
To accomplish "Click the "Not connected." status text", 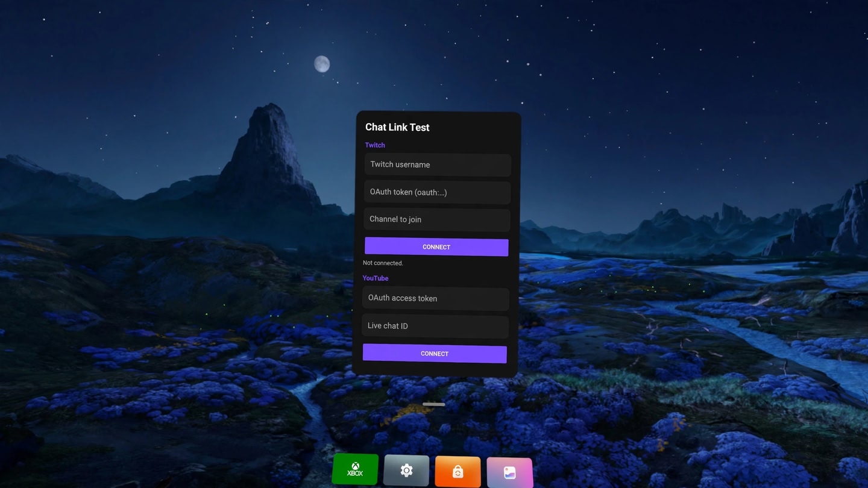I will [x=383, y=263].
